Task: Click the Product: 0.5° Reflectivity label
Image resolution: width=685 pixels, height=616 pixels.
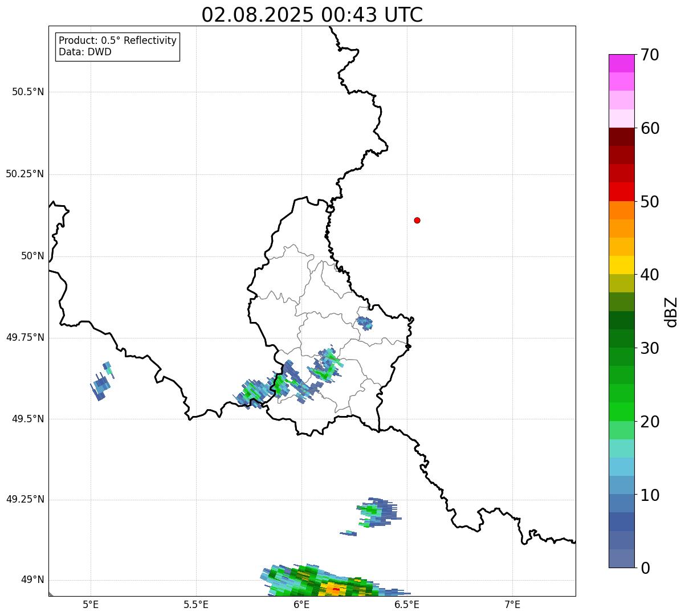Action: tap(117, 40)
